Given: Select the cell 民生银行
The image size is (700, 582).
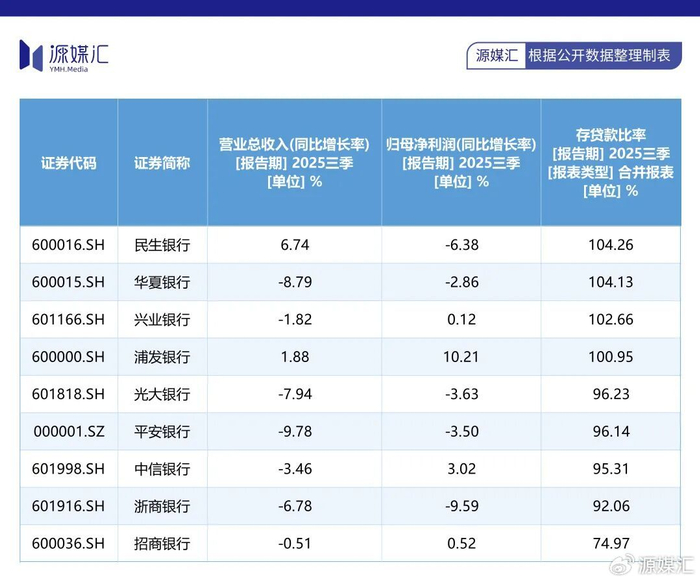Looking at the screenshot, I should [x=162, y=245].
